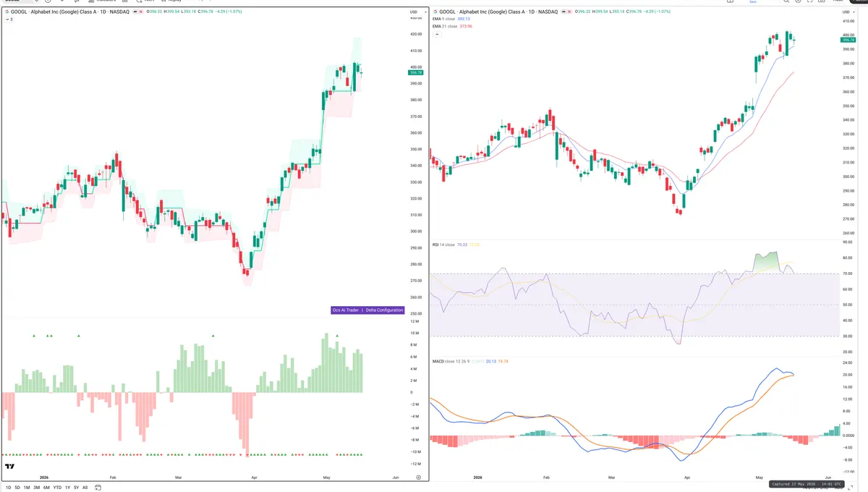868x492 pixels.
Task: Click the Captured 17 May 2026 timestamp
Action: coord(806,484)
